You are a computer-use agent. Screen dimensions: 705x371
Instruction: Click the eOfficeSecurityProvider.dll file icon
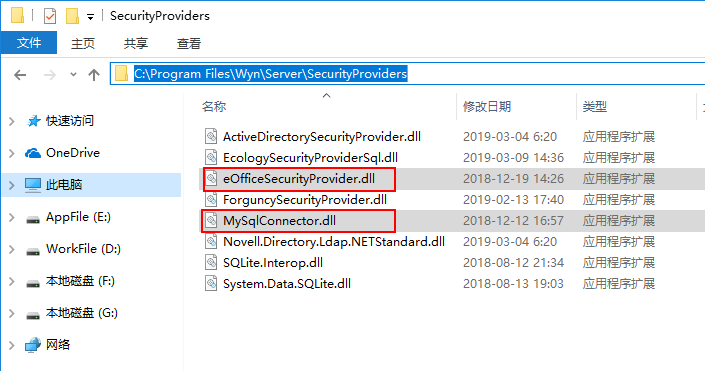(211, 179)
